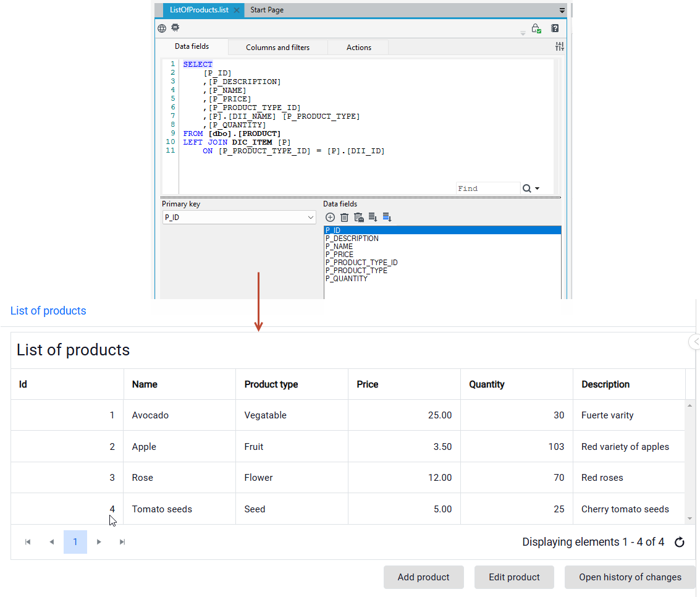Viewport: 700px width, 597px height.
Task: Refresh the product list with the reload icon
Action: click(x=680, y=542)
